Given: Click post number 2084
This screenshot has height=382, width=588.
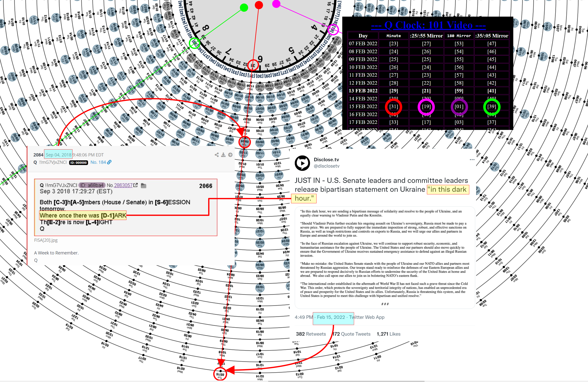Looking at the screenshot, I should pos(38,155).
